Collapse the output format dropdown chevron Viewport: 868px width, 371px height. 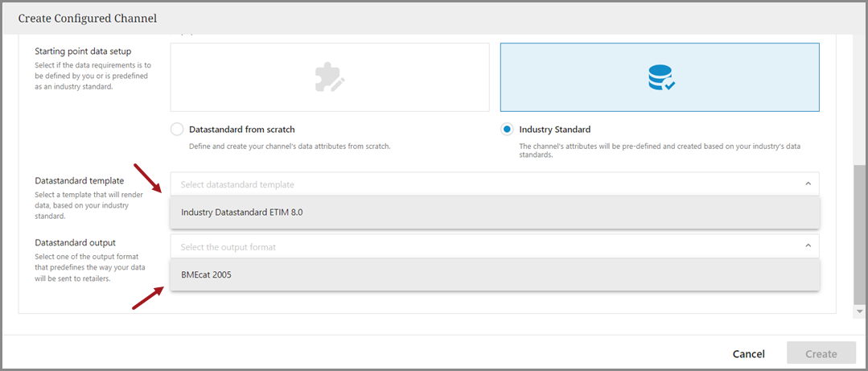[x=808, y=247]
